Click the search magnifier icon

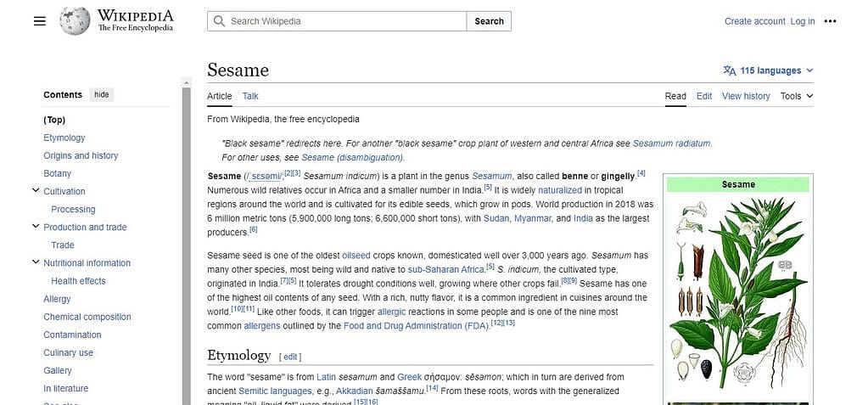(219, 21)
